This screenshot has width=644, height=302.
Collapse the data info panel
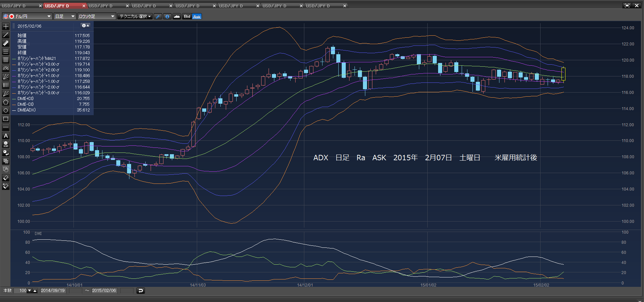(86, 26)
